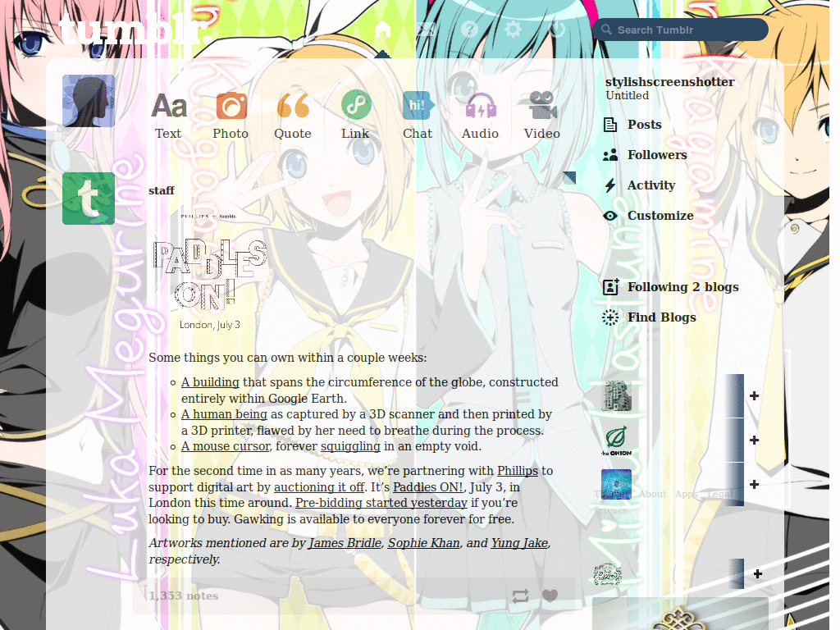This screenshot has height=630, width=840.
Task: Click the Posts document icon
Action: coord(610,125)
